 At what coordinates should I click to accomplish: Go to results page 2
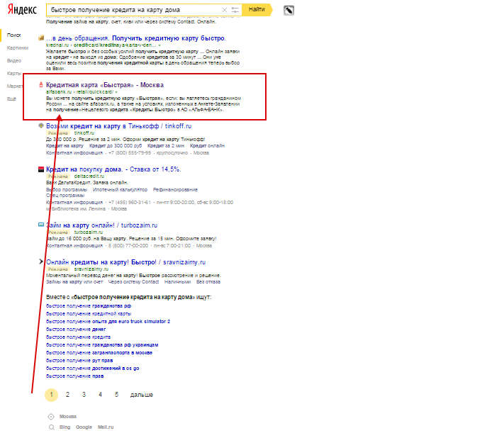coord(67,395)
